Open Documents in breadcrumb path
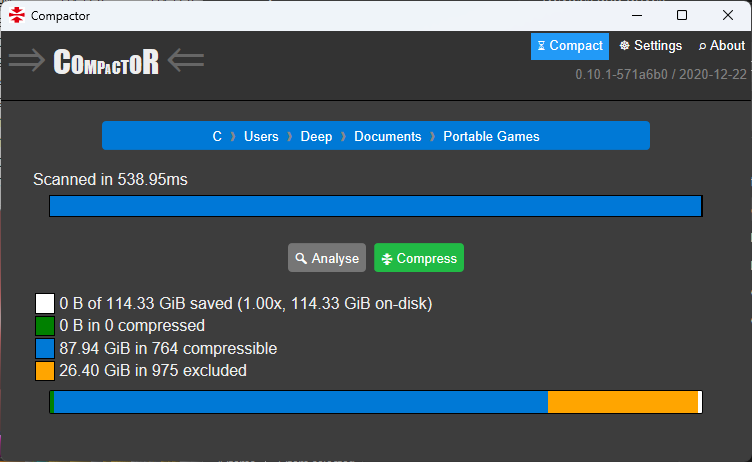This screenshot has width=752, height=462. pyautogui.click(x=388, y=136)
